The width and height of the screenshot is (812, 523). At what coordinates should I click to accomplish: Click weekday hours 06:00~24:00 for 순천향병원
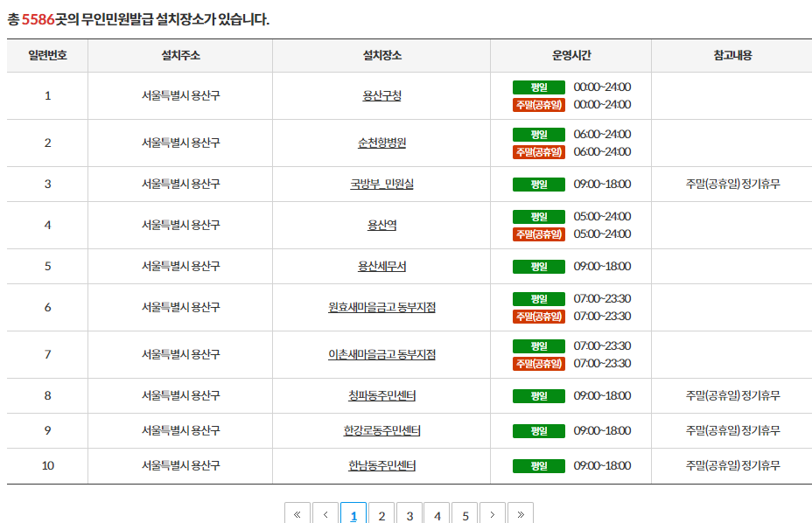coord(602,134)
